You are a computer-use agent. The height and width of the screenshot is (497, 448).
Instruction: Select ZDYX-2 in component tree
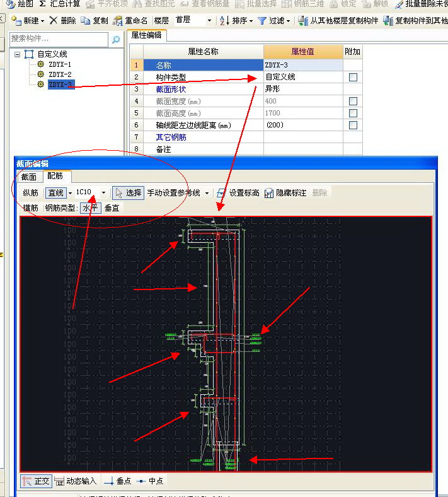[x=60, y=74]
